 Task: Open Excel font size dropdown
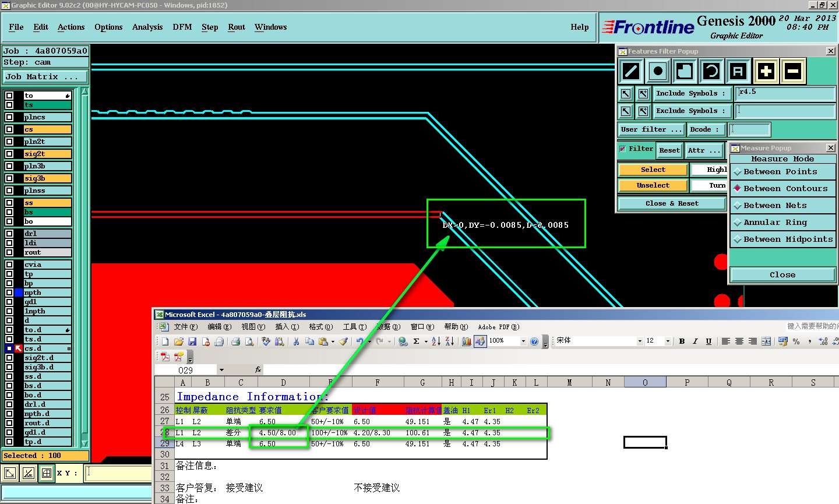(668, 341)
